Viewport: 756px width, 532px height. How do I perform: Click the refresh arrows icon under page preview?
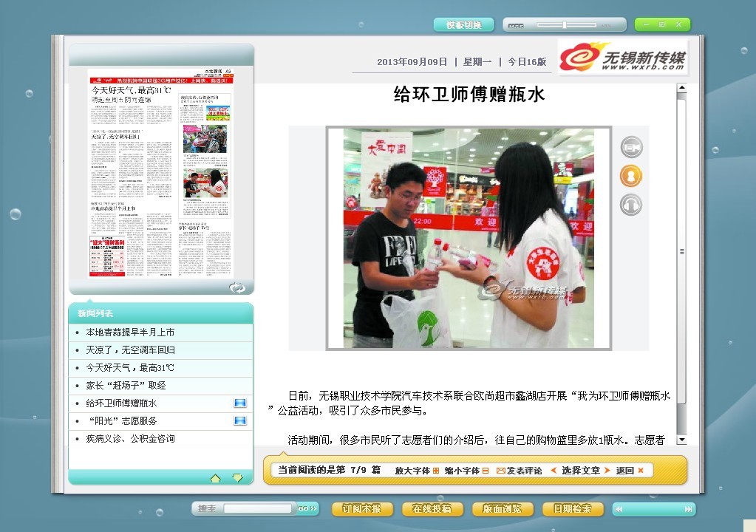click(x=236, y=287)
